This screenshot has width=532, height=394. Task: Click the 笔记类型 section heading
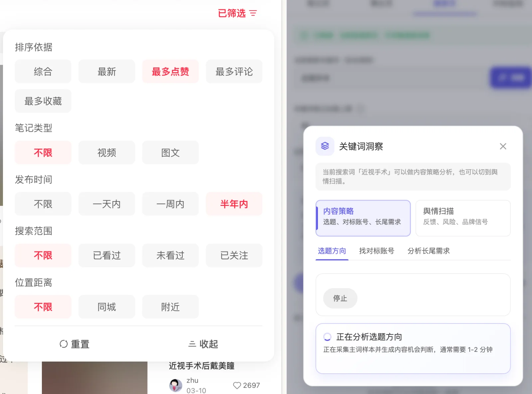[x=34, y=128]
